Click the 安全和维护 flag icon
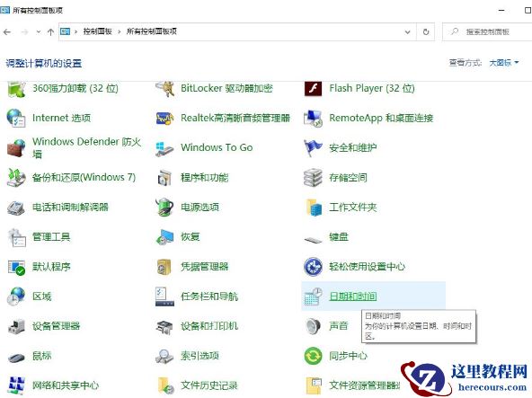 click(x=313, y=148)
